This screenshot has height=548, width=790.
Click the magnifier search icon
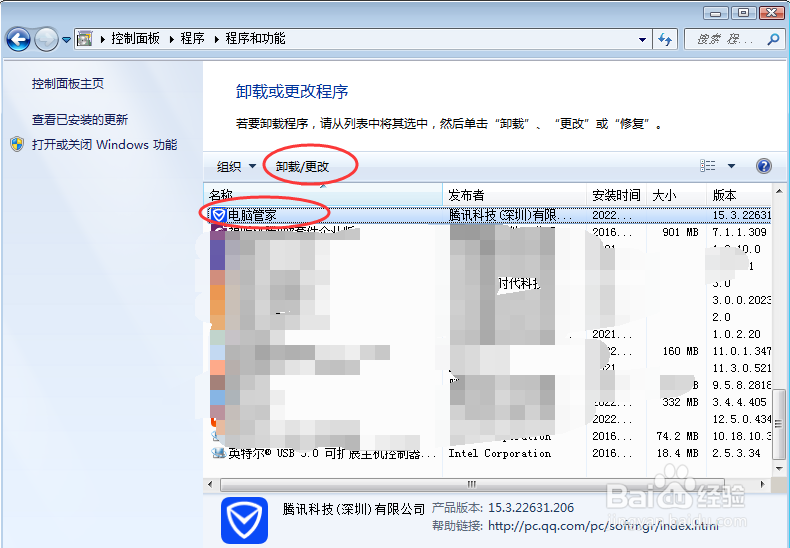(773, 39)
